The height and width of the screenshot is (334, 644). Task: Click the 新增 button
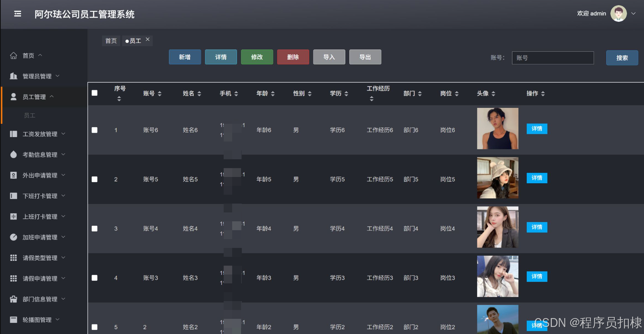coord(185,57)
